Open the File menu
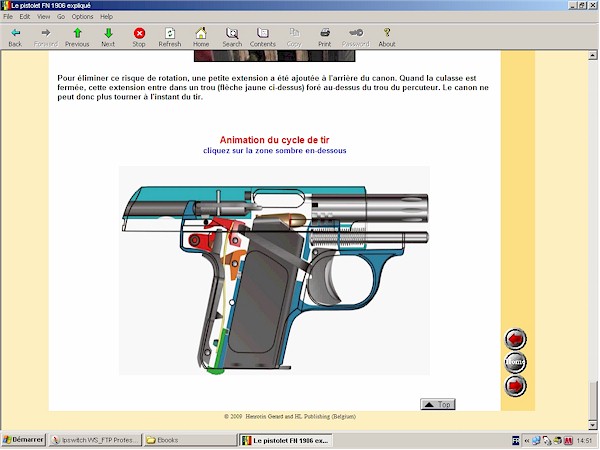Viewport: 600px width, 450px height. (x=8, y=16)
